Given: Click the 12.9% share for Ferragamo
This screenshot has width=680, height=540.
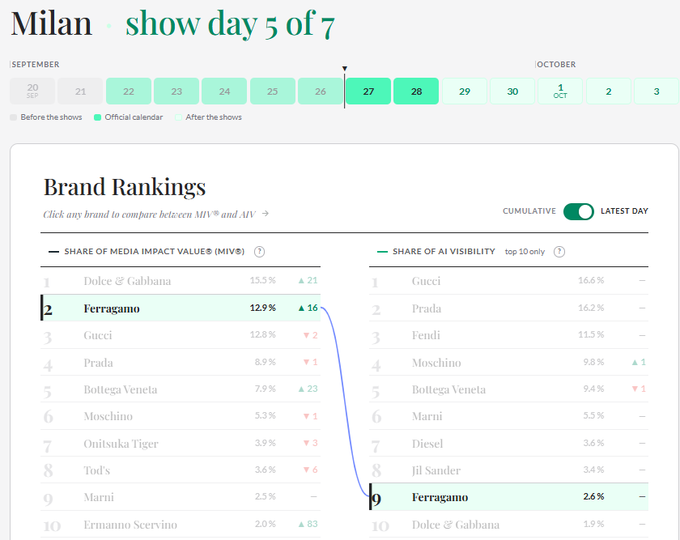Looking at the screenshot, I should coord(263,308).
